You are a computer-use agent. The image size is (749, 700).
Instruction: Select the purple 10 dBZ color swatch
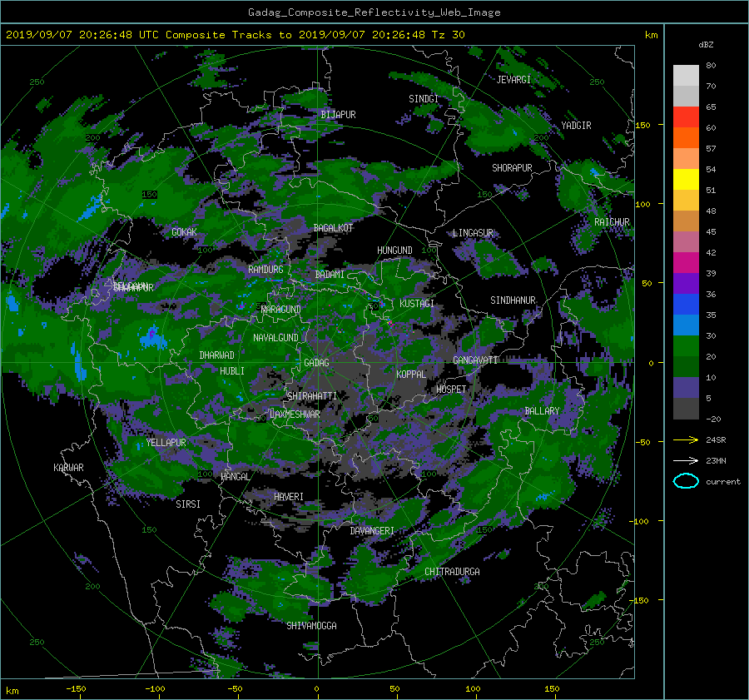[686, 387]
